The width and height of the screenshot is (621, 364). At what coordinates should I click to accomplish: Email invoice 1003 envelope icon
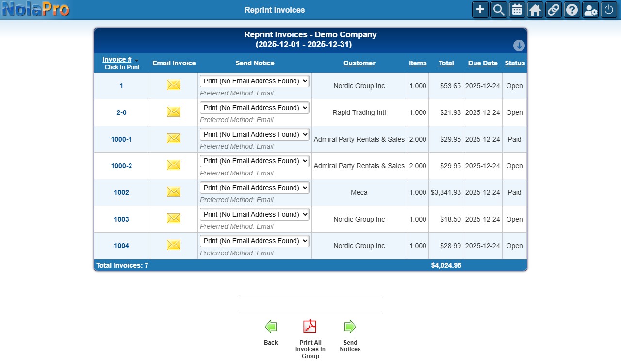[x=174, y=219]
